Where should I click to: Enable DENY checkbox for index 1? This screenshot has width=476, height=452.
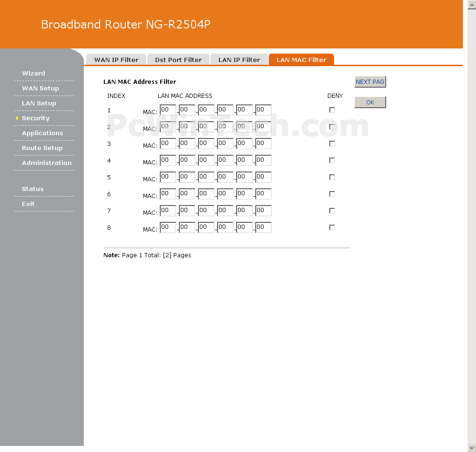(332, 110)
